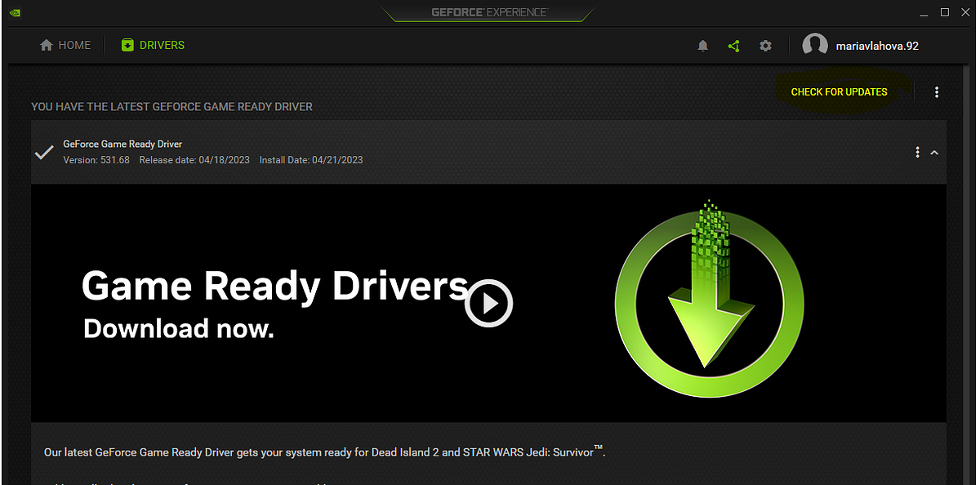Open the three-dot menu on the driver row
Screen dimensions: 980x485
pos(917,153)
